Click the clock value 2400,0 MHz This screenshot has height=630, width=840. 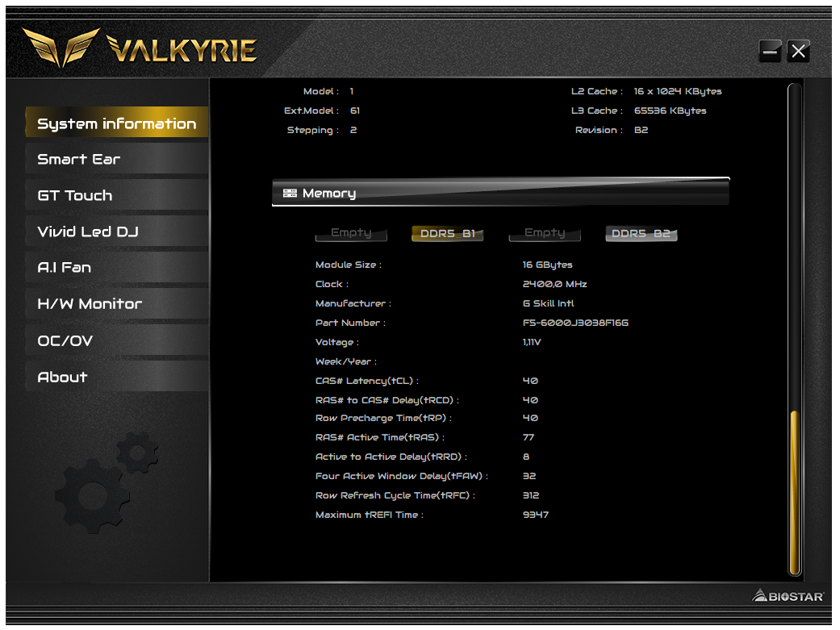coord(554,284)
